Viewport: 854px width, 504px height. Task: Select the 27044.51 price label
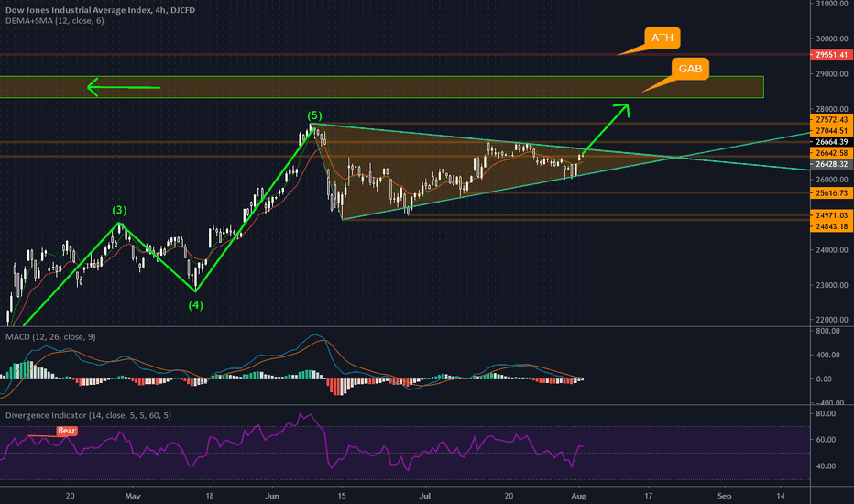(x=832, y=131)
